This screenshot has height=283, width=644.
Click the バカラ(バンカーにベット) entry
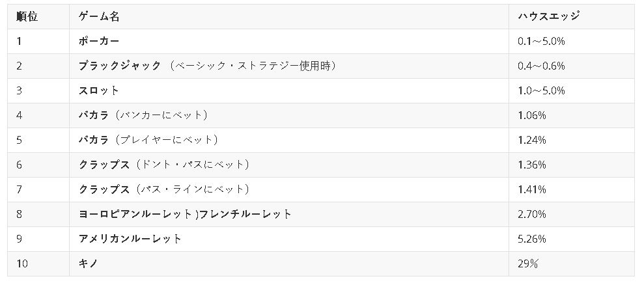click(143, 115)
